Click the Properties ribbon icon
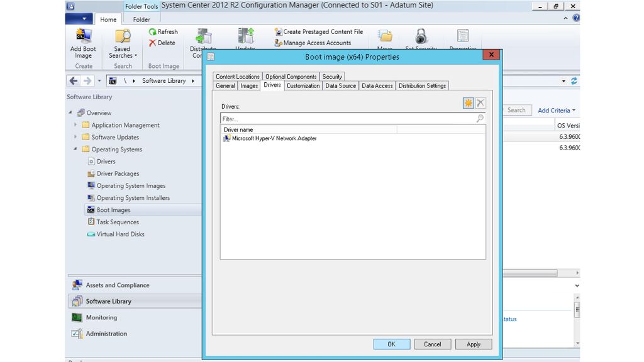This screenshot has height=362, width=644. (x=463, y=36)
